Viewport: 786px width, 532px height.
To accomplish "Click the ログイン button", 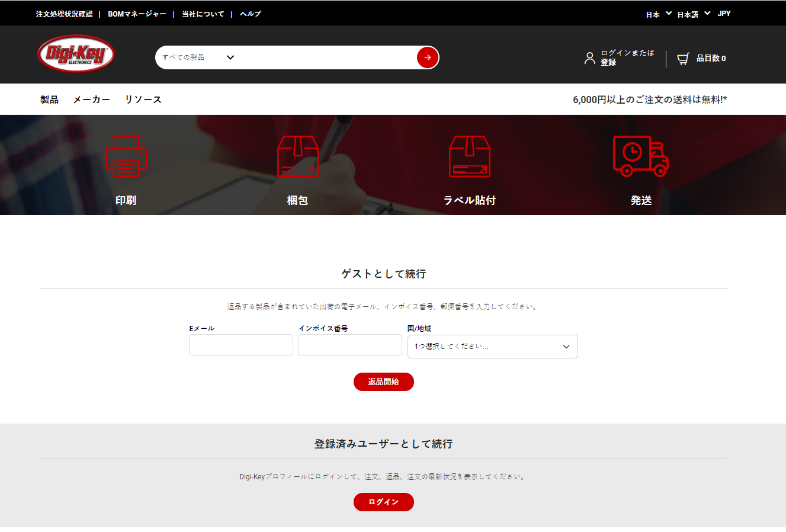I will 383,502.
